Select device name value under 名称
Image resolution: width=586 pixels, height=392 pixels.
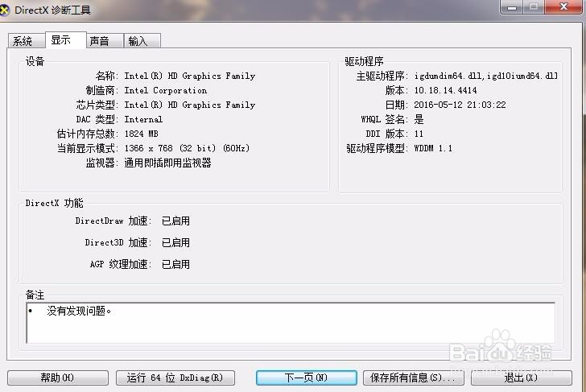[x=189, y=76]
